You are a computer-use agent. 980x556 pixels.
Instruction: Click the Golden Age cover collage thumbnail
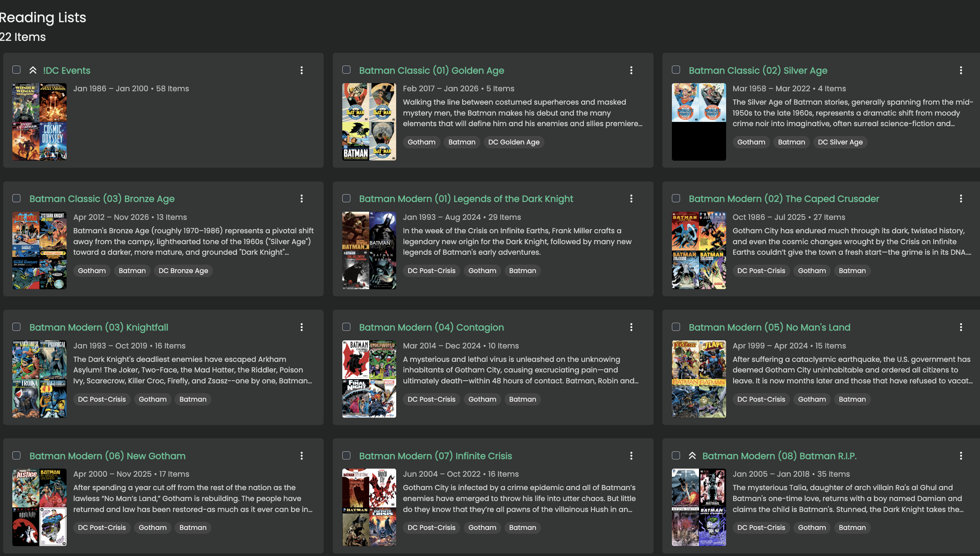[369, 122]
